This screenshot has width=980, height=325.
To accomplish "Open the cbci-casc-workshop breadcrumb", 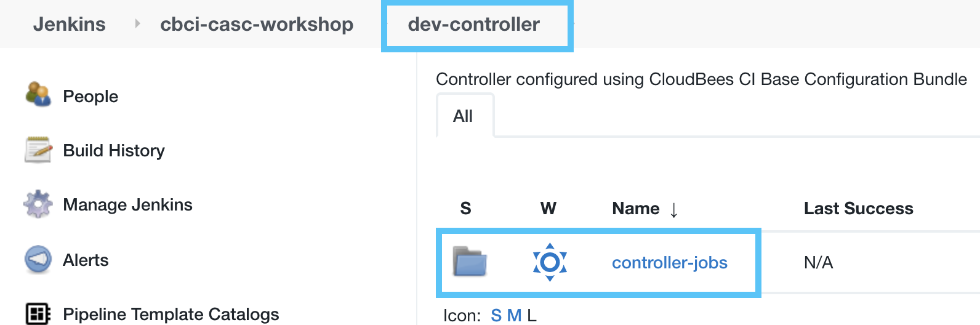I will pos(257,24).
